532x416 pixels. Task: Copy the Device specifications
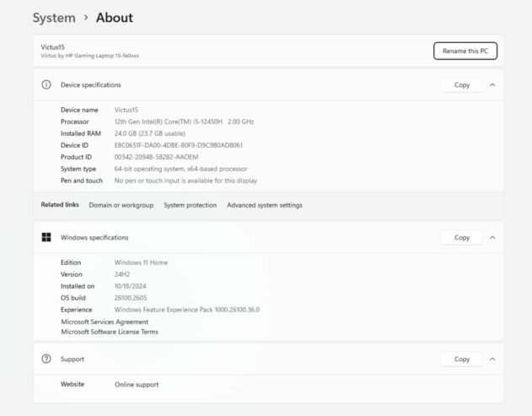click(462, 85)
